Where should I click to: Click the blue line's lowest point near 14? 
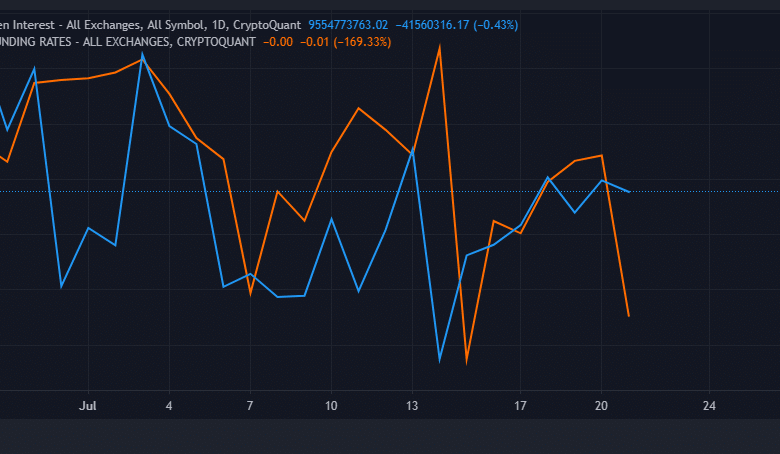tap(439, 359)
